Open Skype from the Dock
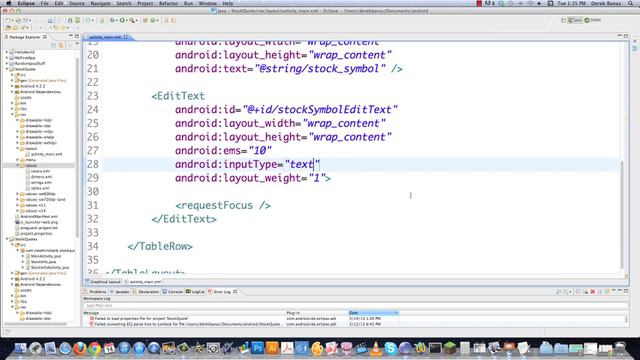Viewport: 640px width, 360px height. point(391,348)
